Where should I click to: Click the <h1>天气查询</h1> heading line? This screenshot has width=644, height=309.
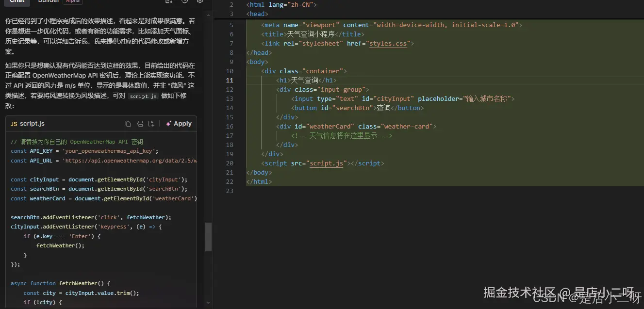[x=306, y=81]
